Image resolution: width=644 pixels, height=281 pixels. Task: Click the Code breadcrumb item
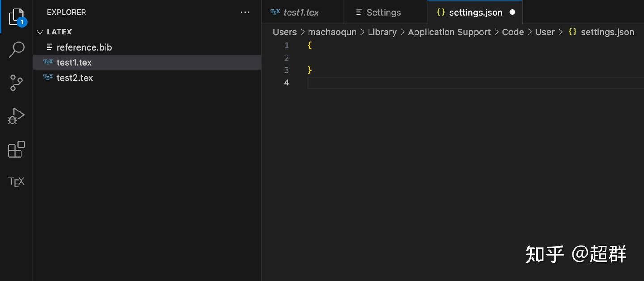(513, 32)
